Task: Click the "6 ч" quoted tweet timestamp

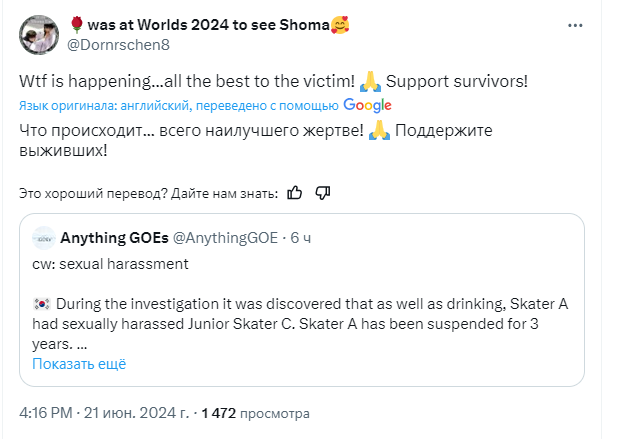Action: [x=301, y=238]
